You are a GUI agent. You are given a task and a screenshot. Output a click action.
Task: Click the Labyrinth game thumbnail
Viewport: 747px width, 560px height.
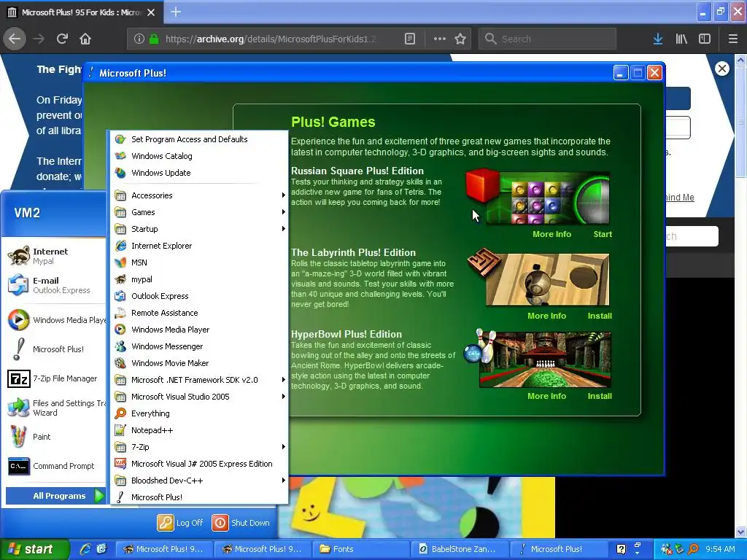pyautogui.click(x=547, y=279)
